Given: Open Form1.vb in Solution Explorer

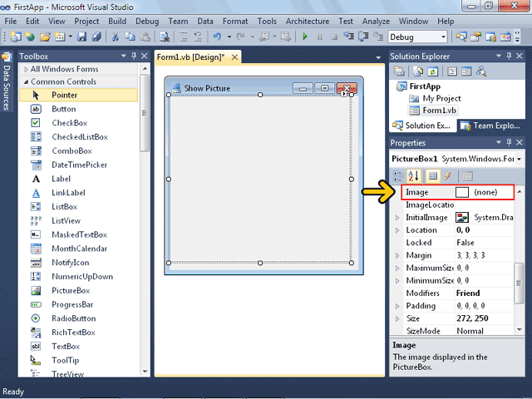Looking at the screenshot, I should click(439, 110).
